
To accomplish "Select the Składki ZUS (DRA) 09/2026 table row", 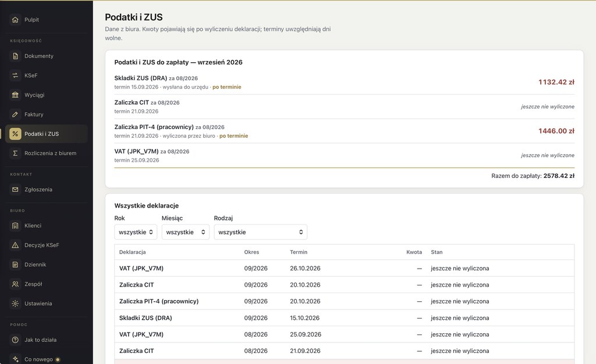I will pos(345,318).
